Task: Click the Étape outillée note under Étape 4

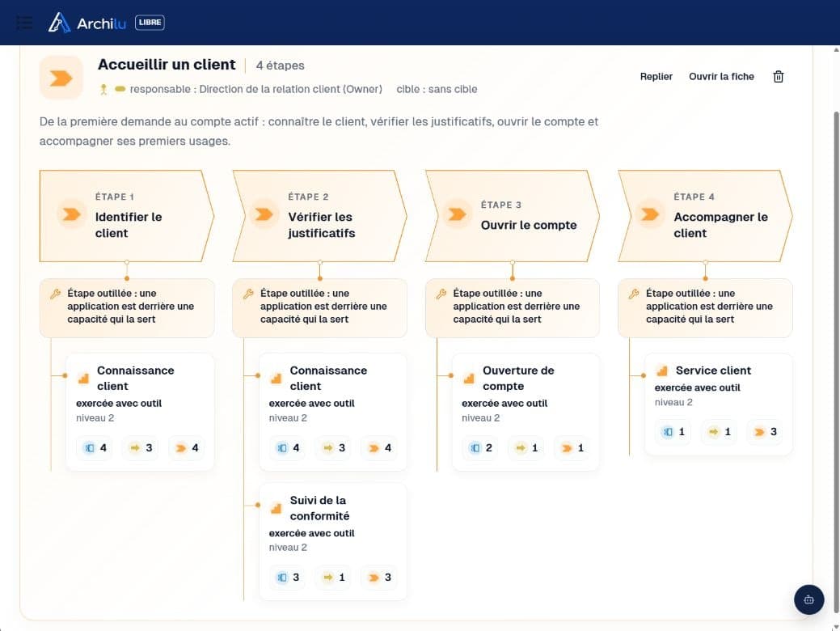Action: 706,308
